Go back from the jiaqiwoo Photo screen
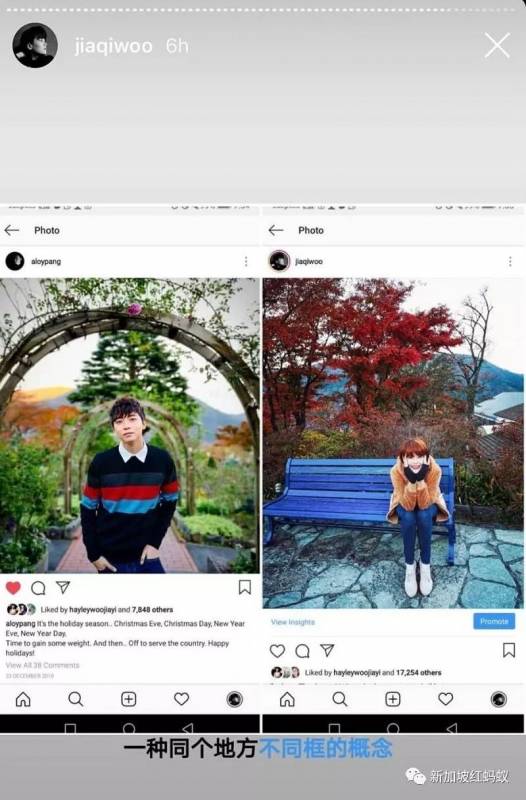This screenshot has width=526, height=800. pos(276,231)
